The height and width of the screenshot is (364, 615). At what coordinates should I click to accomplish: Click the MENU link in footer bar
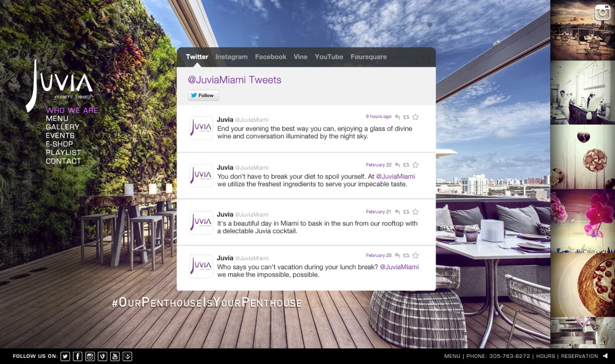[x=452, y=356]
